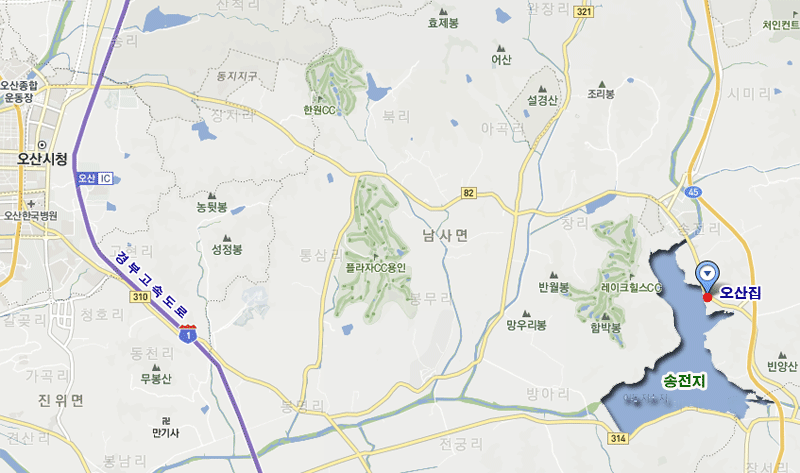Select the 오산한국병원 hospital marker

(32, 204)
